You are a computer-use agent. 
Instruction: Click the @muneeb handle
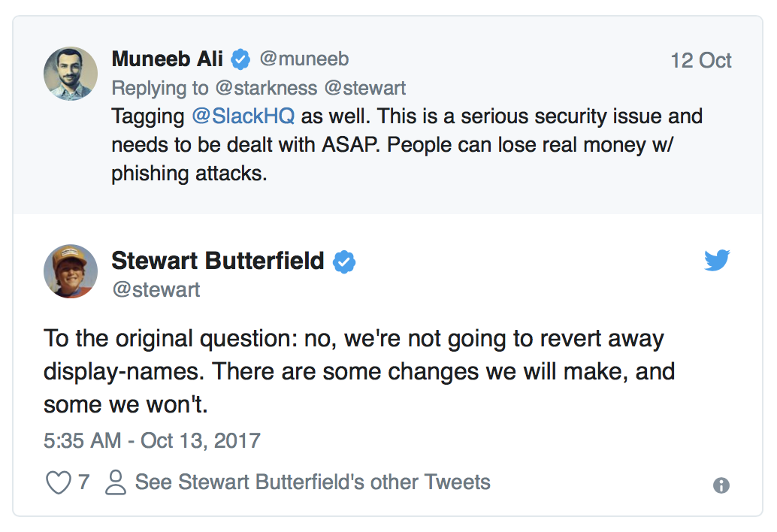tap(304, 59)
